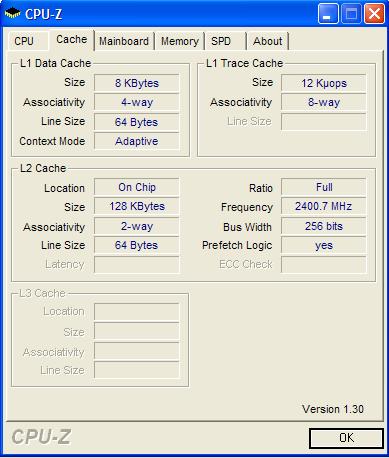The height and width of the screenshot is (458, 389).
Task: Click the CPU-Z chip icon in title bar
Action: coord(12,14)
